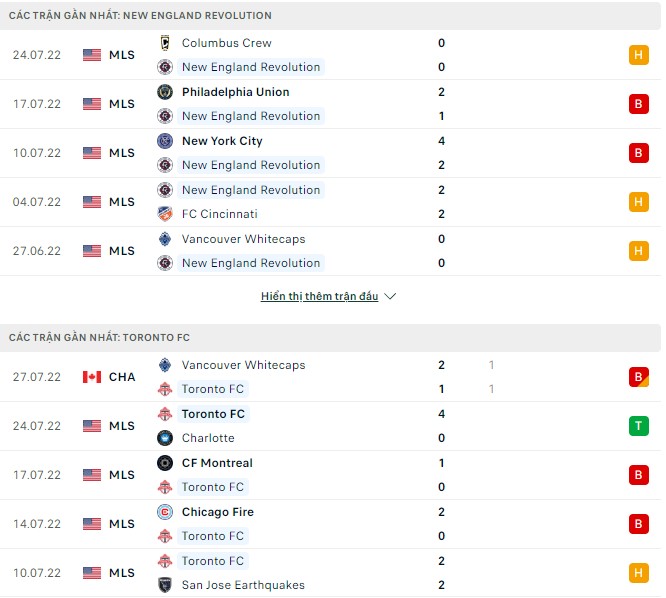
Task: Click the San Jose Earthquakes crest
Action: (165, 585)
